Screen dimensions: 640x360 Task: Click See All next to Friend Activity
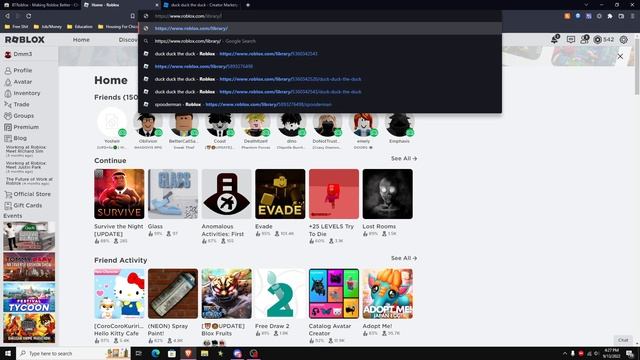[404, 258]
